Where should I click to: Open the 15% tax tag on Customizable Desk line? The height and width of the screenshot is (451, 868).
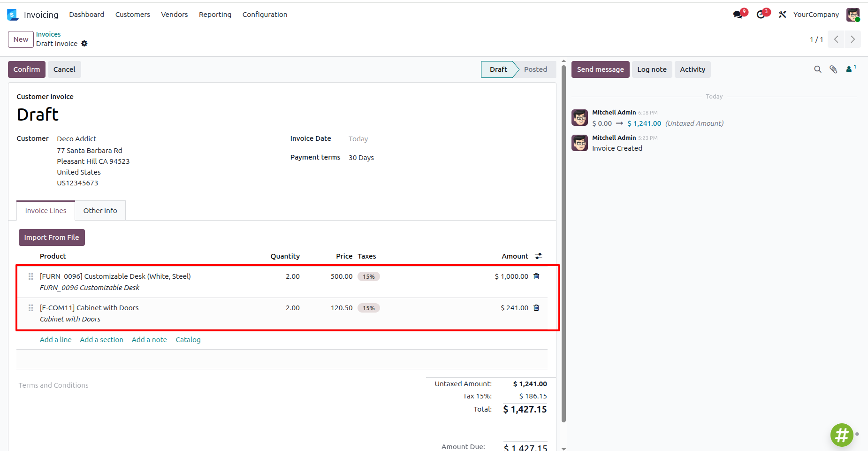click(x=369, y=276)
